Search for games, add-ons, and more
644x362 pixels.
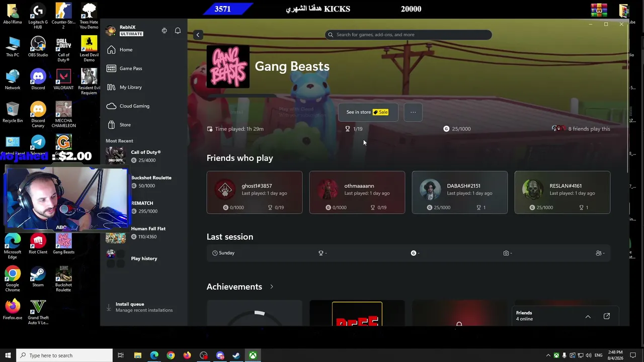pos(409,35)
